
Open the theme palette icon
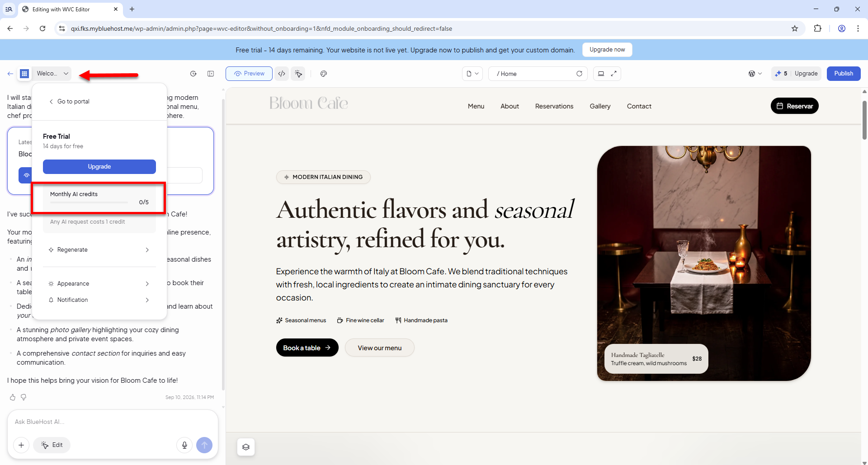pos(324,74)
